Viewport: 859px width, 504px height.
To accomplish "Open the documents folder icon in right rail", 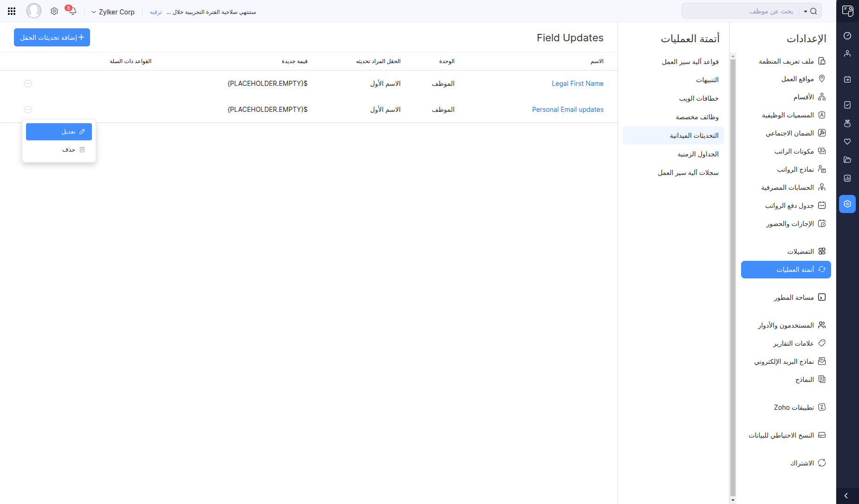I will (847, 160).
